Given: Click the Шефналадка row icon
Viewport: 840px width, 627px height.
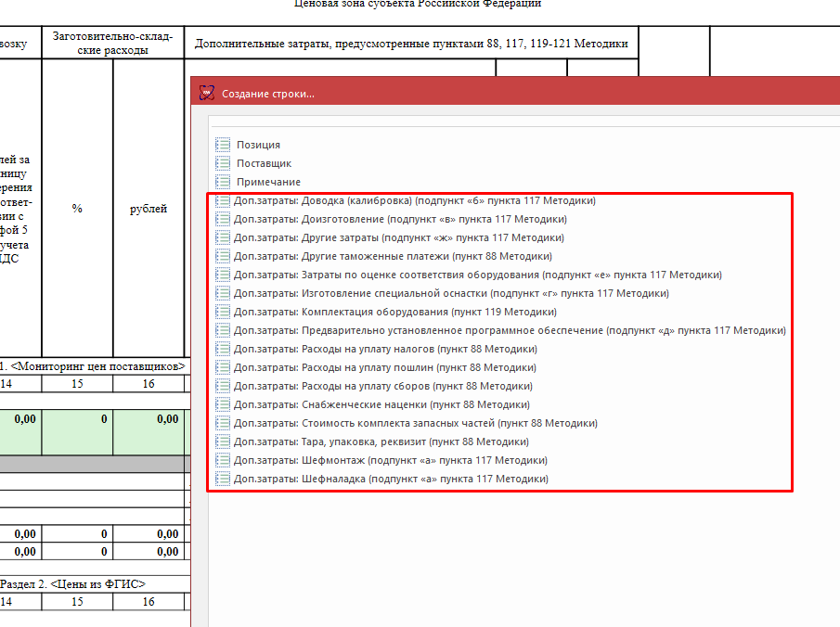Looking at the screenshot, I should pos(223,479).
